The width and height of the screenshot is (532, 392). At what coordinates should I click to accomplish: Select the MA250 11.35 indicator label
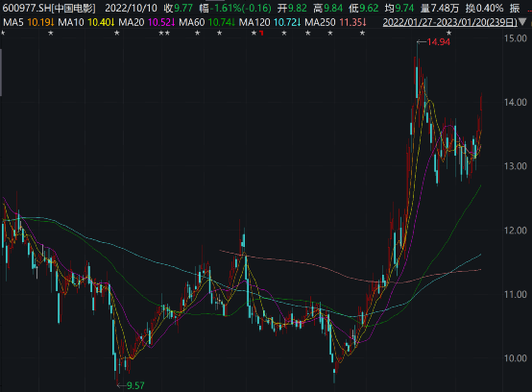(x=335, y=23)
